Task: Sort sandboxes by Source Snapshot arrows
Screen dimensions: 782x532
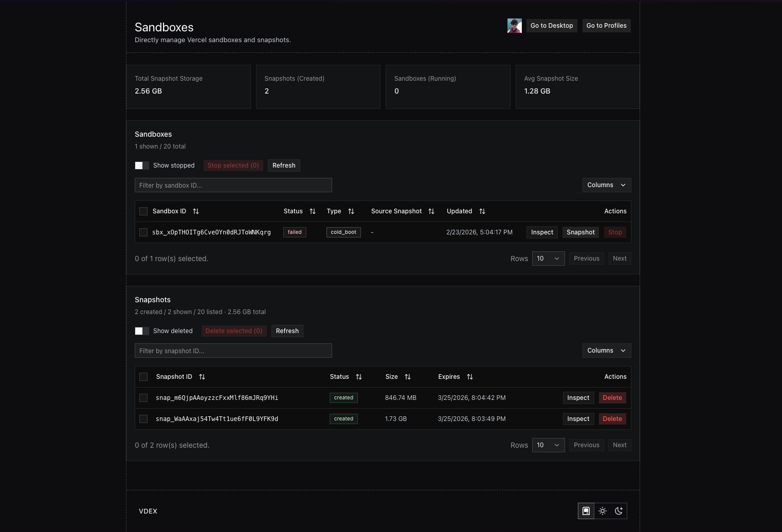Action: click(x=431, y=211)
